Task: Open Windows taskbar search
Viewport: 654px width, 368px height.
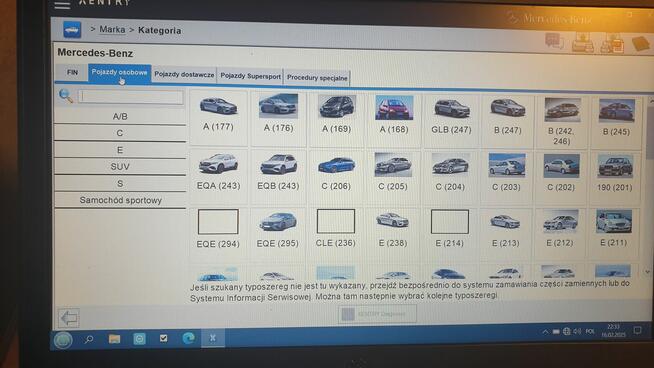Action: 88,340
